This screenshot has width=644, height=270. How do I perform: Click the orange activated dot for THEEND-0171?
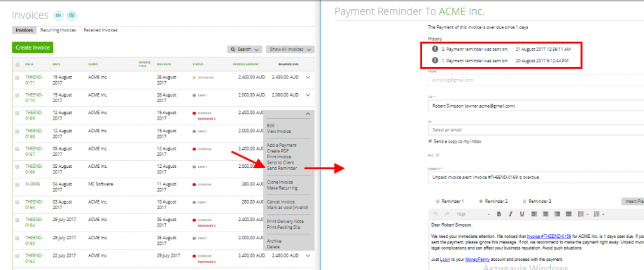(194, 77)
